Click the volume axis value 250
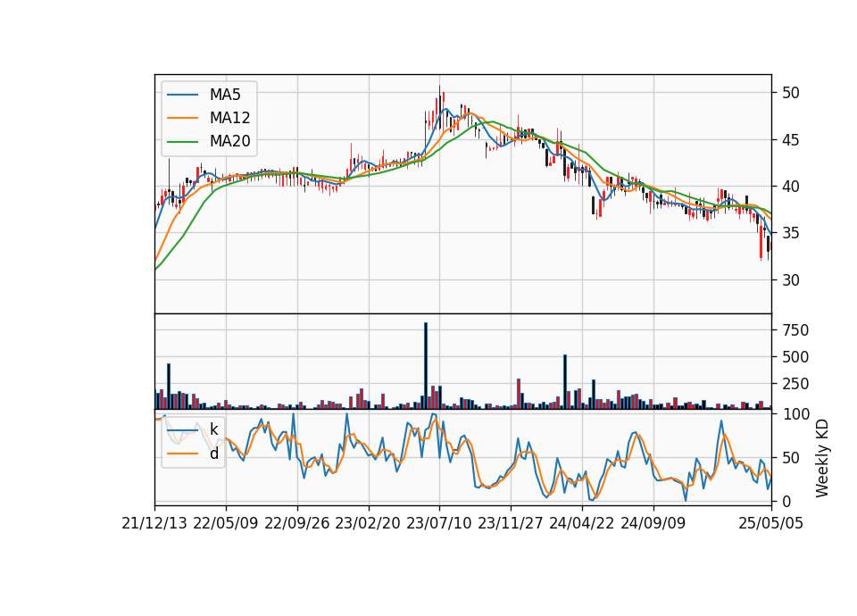This screenshot has height=616, width=857. (x=795, y=384)
